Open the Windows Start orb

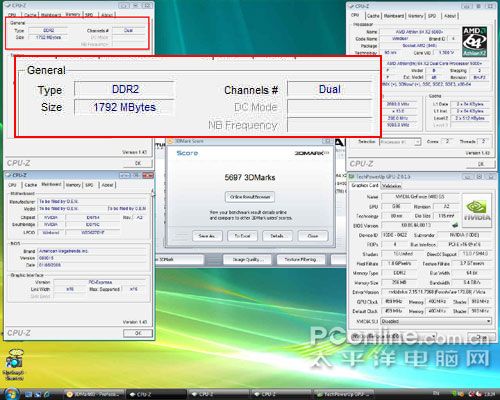click(x=11, y=394)
